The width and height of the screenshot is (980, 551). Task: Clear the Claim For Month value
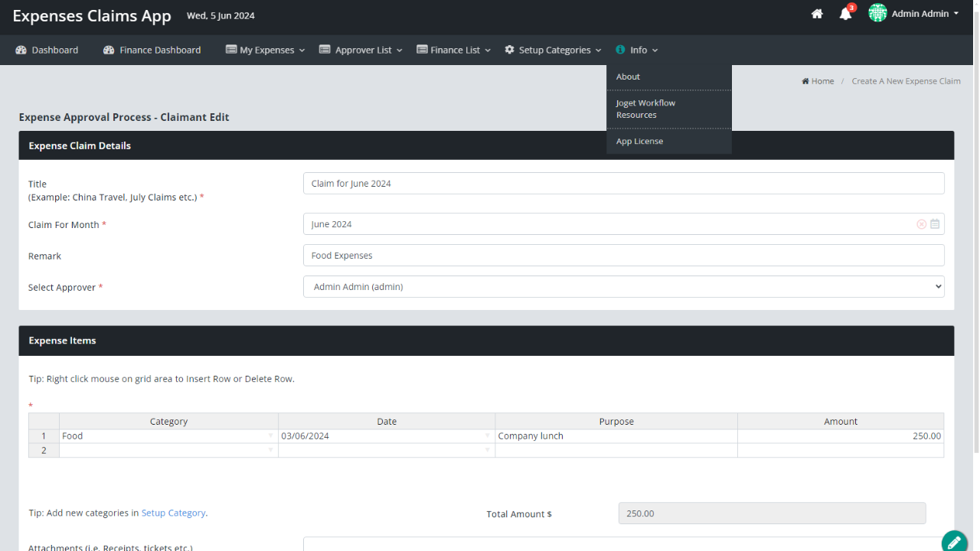pyautogui.click(x=922, y=224)
